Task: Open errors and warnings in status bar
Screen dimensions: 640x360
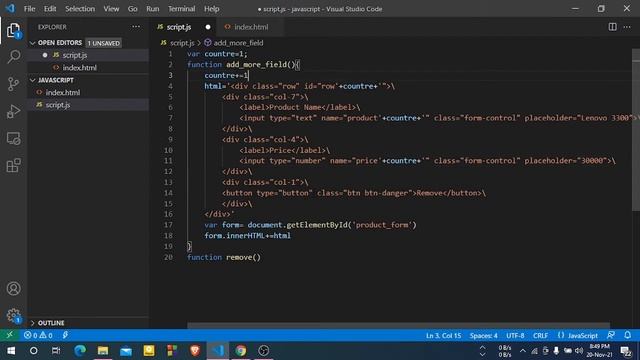Action: 38,335
